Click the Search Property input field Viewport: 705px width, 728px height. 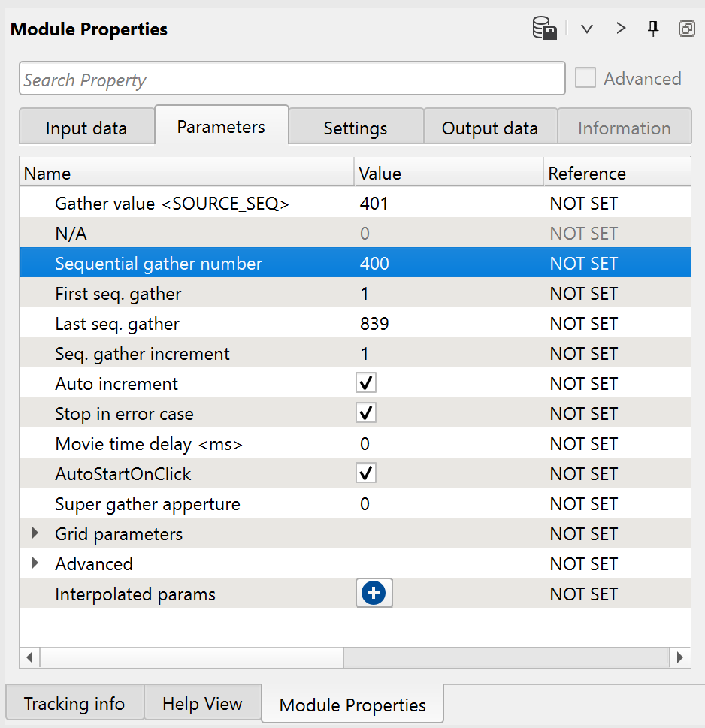pos(292,79)
